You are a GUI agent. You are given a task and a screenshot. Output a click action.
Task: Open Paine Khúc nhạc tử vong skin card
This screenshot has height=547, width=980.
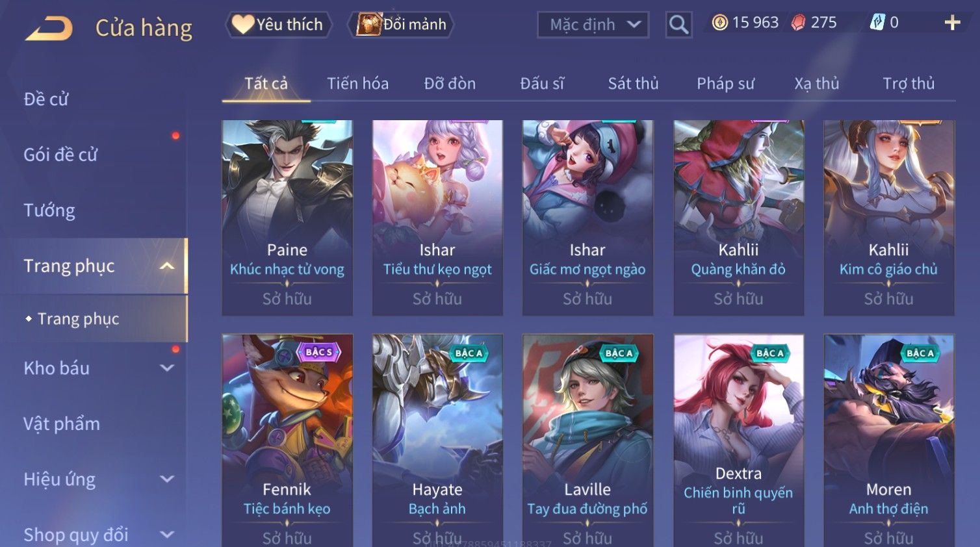tap(287, 218)
